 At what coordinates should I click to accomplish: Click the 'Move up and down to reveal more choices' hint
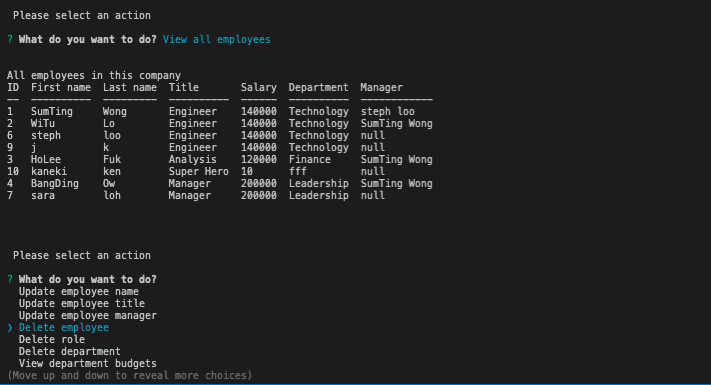coord(130,375)
